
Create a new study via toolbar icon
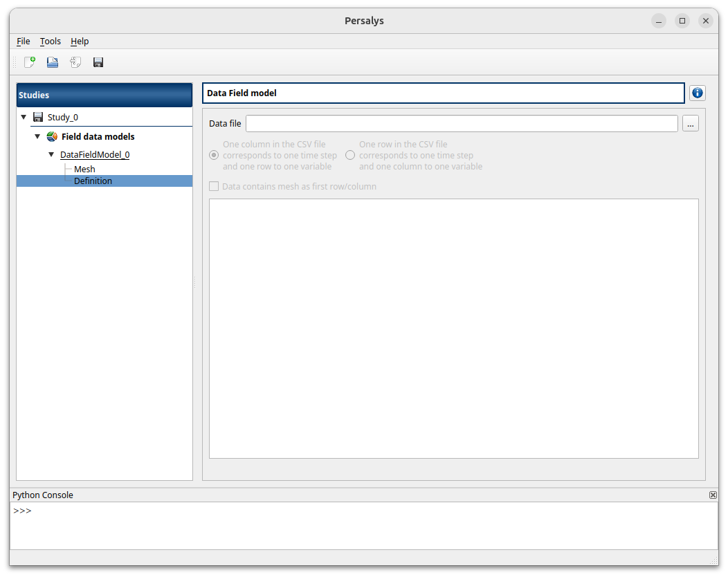[x=29, y=62]
